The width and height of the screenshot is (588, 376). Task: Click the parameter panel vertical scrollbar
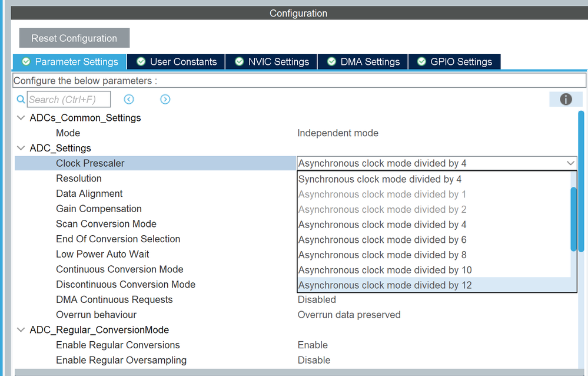coord(582,181)
